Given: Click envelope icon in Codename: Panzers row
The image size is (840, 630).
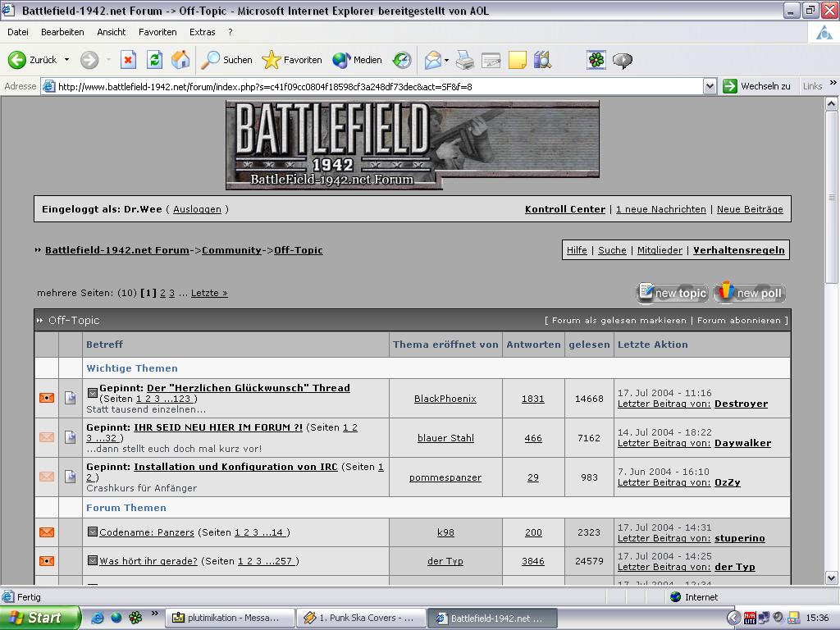Looking at the screenshot, I should 47,532.
